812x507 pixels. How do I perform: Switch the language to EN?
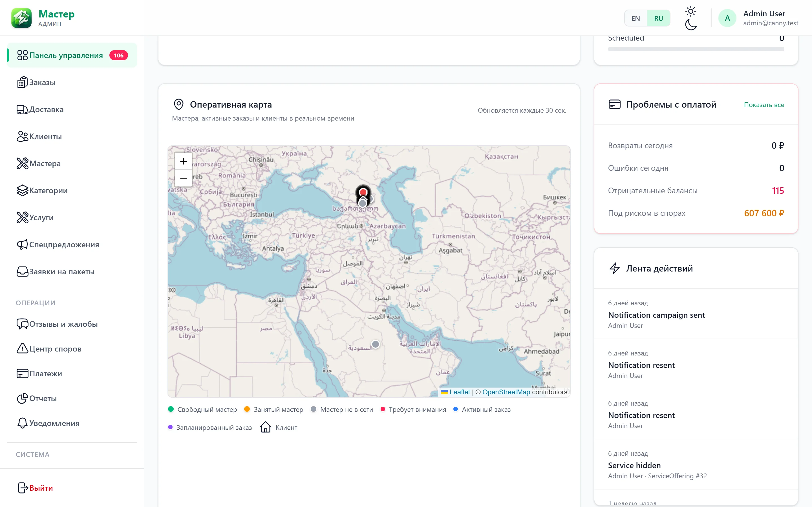[x=636, y=18]
